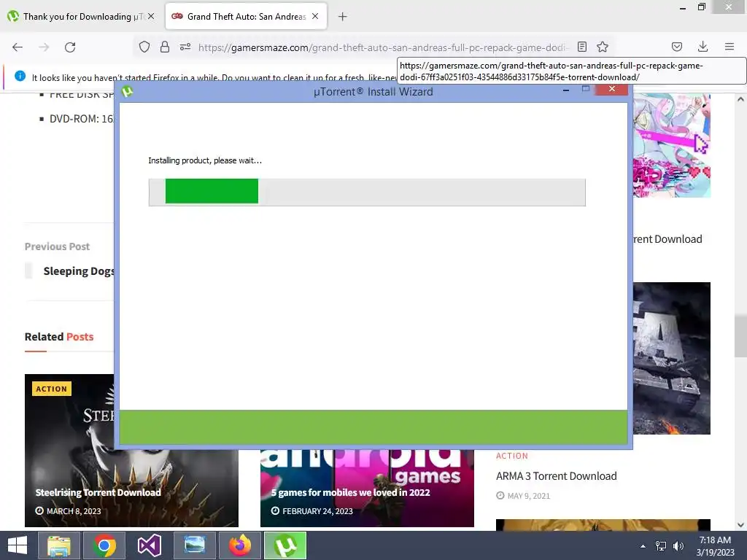
Task: Open ARMA 3 Torrent Download link
Action: tap(557, 476)
